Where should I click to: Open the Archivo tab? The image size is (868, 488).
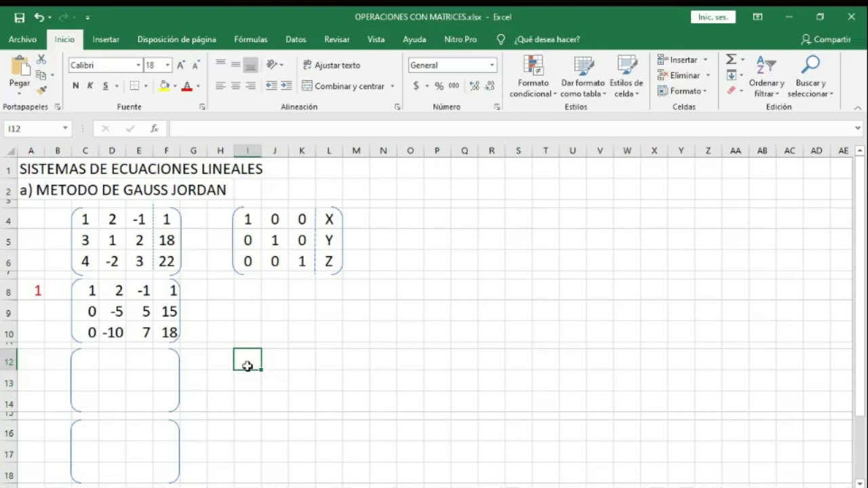pyautogui.click(x=22, y=39)
